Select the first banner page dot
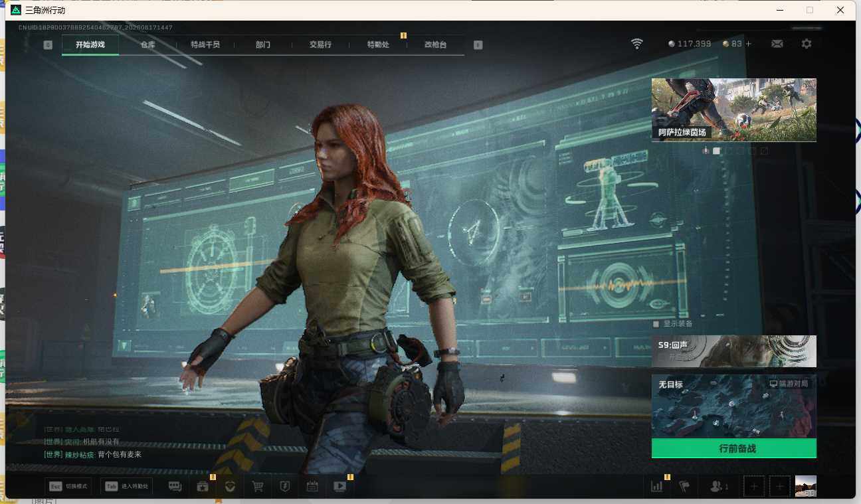 (705, 151)
